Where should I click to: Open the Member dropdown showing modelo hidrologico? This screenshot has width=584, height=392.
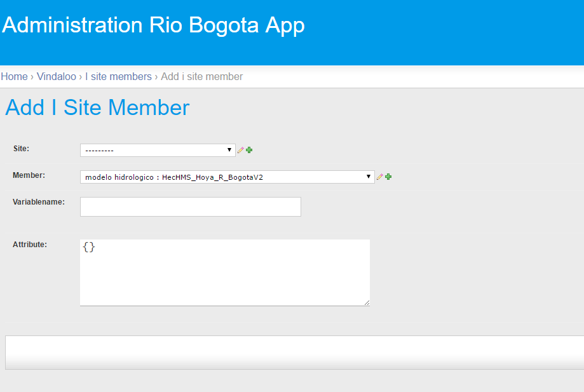point(227,177)
